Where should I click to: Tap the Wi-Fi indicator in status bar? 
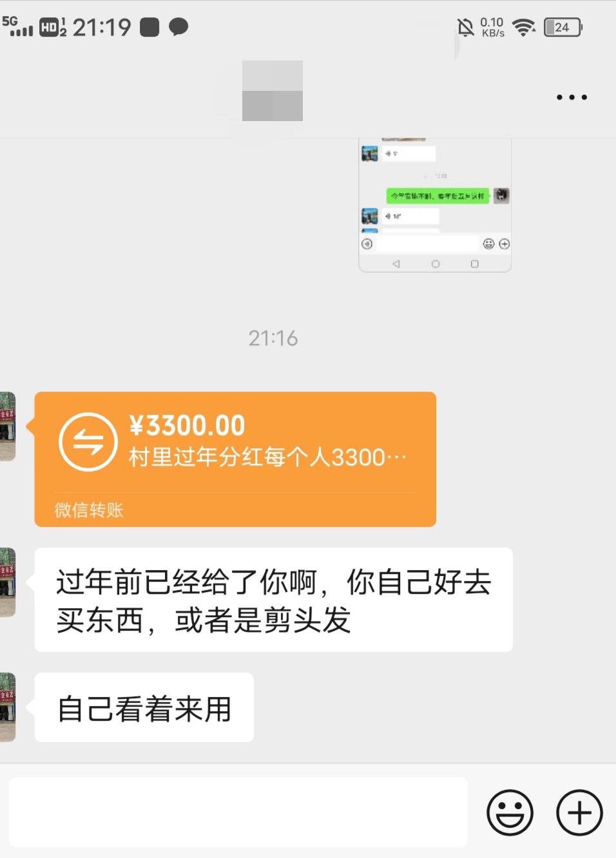(x=524, y=27)
